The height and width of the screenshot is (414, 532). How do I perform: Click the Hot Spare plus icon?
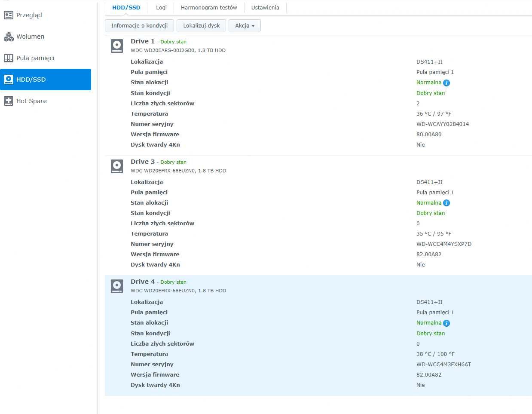pos(9,101)
